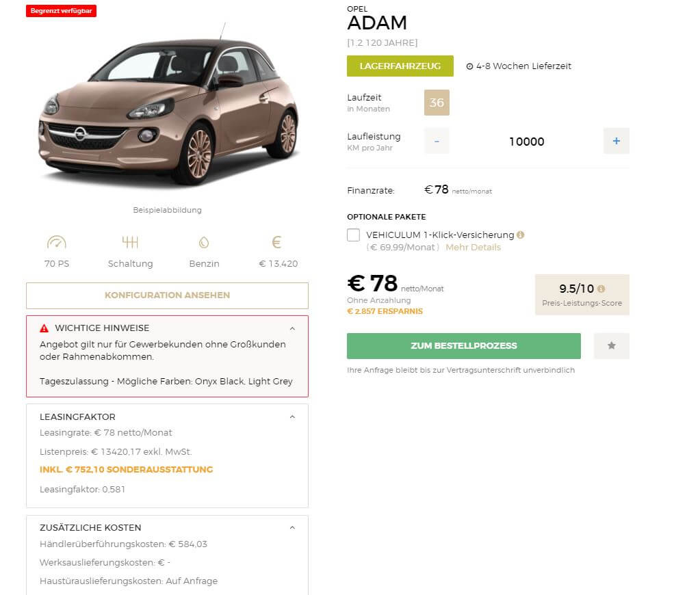
Task: Click the Schaltung gearshift icon
Action: pyautogui.click(x=130, y=242)
